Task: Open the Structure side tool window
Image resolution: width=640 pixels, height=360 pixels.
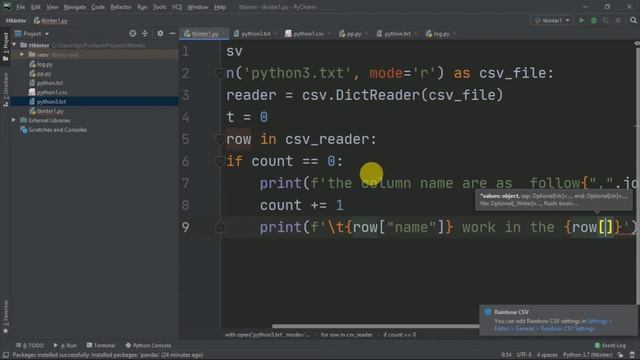Action: (5, 89)
